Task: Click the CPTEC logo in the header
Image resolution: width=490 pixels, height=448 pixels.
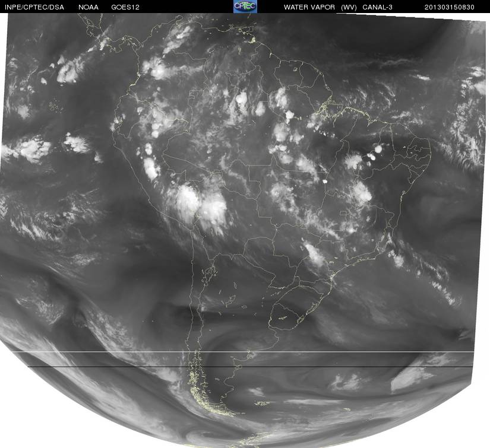Action: click(245, 7)
